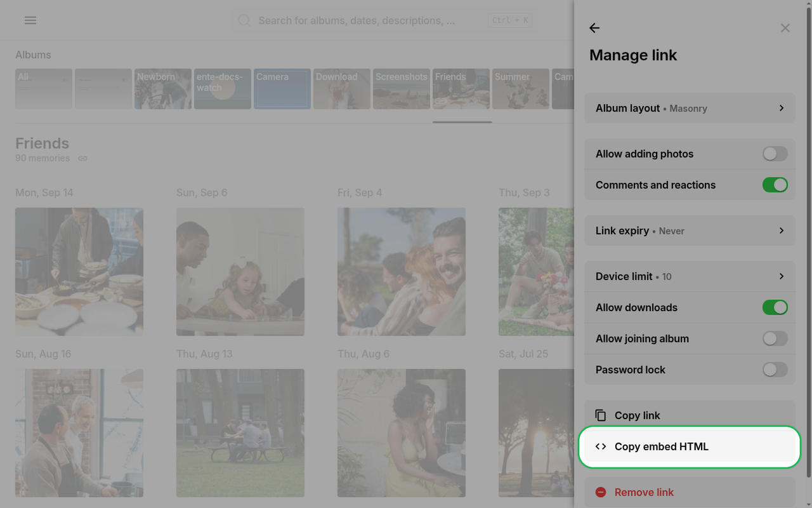Click Copy embed HTML
The image size is (812, 508).
click(x=690, y=446)
